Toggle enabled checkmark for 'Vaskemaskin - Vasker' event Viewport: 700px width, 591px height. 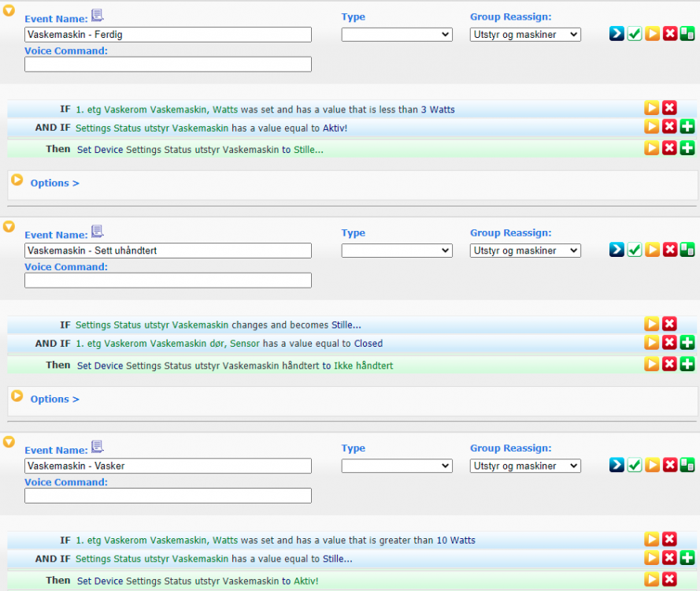(635, 465)
